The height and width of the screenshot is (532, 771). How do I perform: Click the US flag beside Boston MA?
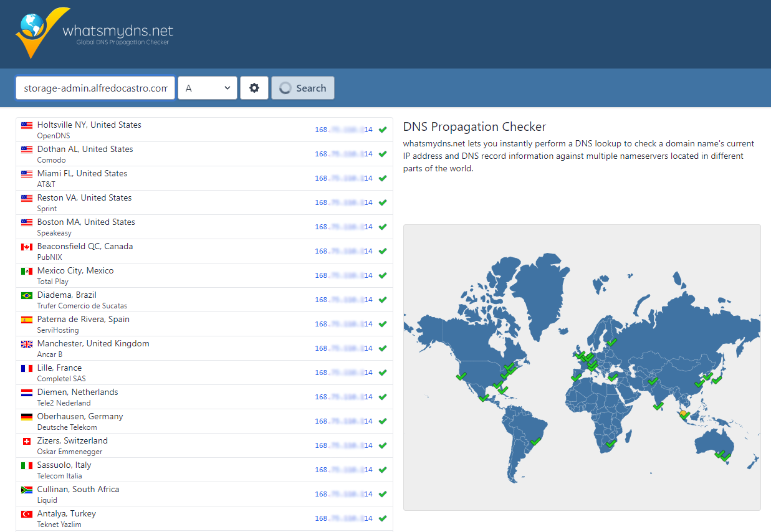point(27,222)
